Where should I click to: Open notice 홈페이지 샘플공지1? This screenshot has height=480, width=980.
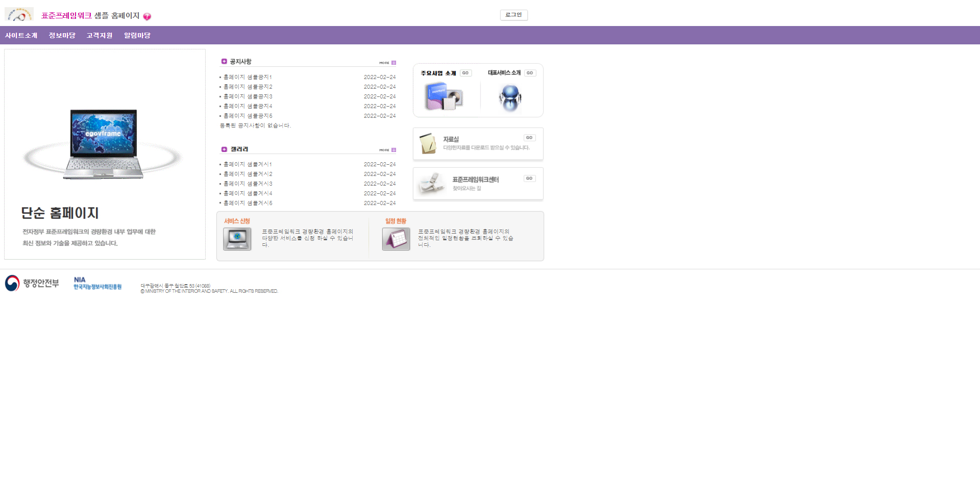pyautogui.click(x=248, y=77)
